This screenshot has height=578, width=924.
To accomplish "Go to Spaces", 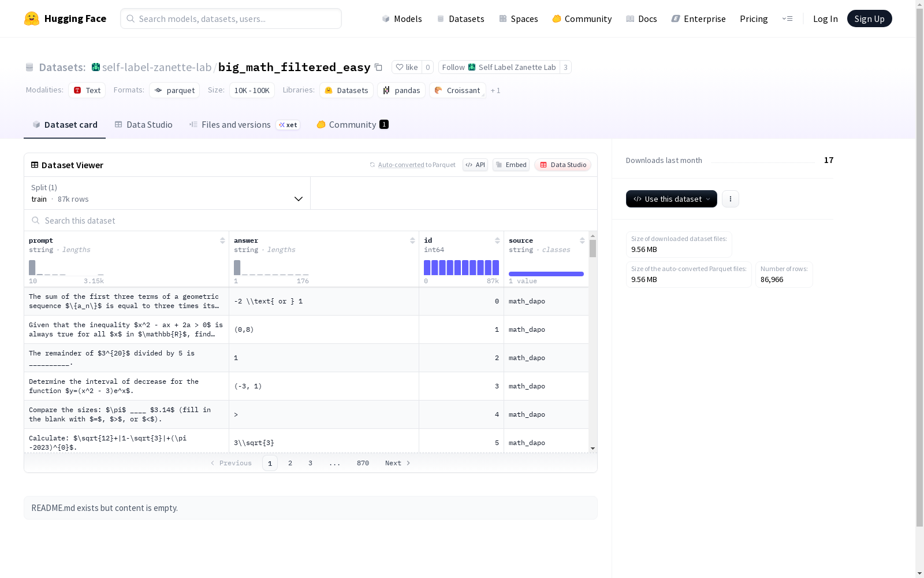I will (x=519, y=18).
